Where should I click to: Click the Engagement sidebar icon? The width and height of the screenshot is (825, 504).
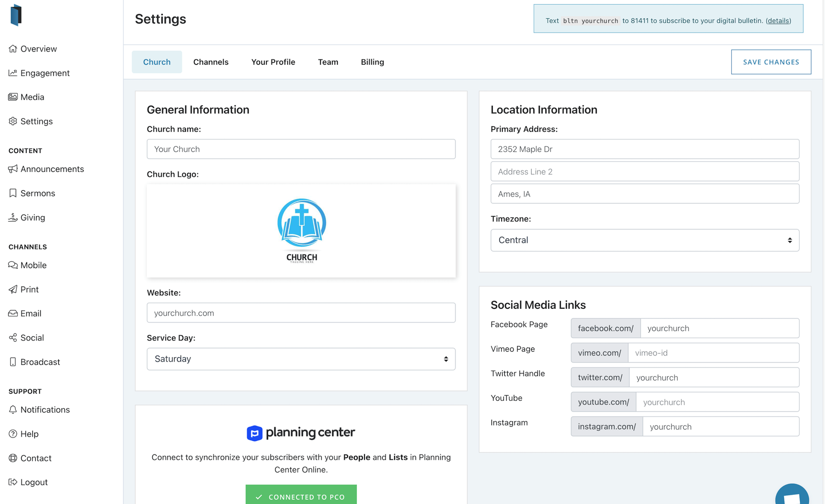pyautogui.click(x=13, y=73)
